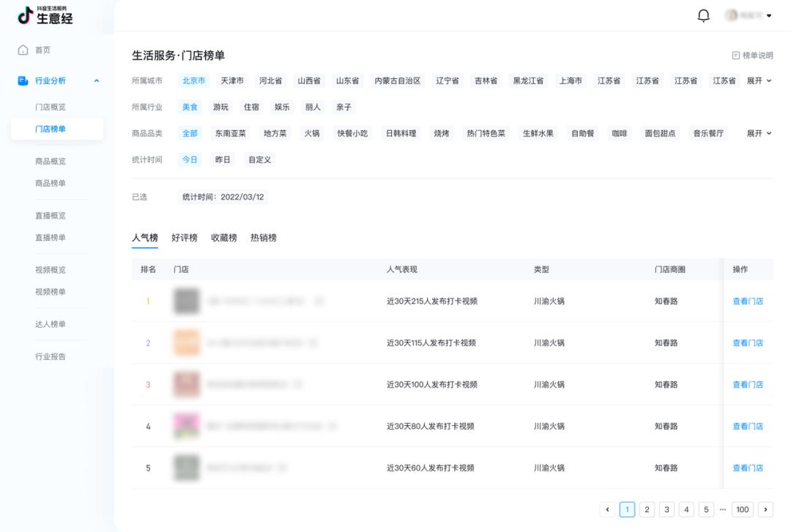This screenshot has width=791, height=532.
Task: Expand the city list with 展开
Action: 759,80
